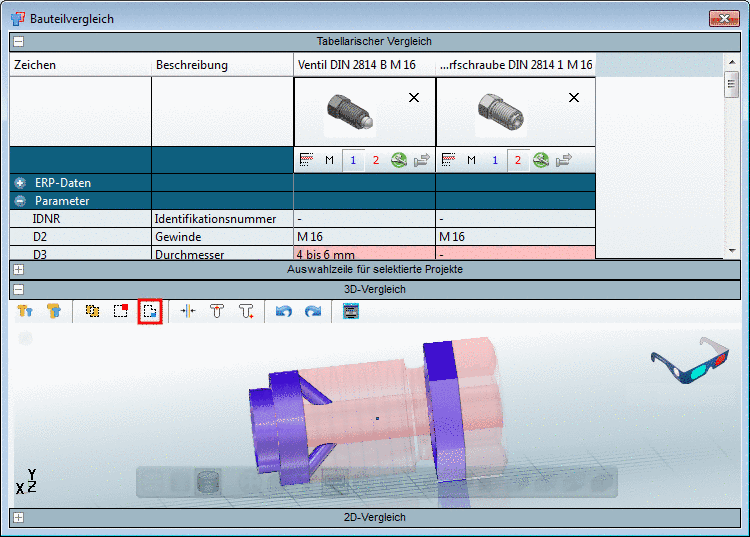Viewport: 750px width, 537px height.
Task: Toggle the blue 1 marker under Ventil column
Action: coord(353,160)
